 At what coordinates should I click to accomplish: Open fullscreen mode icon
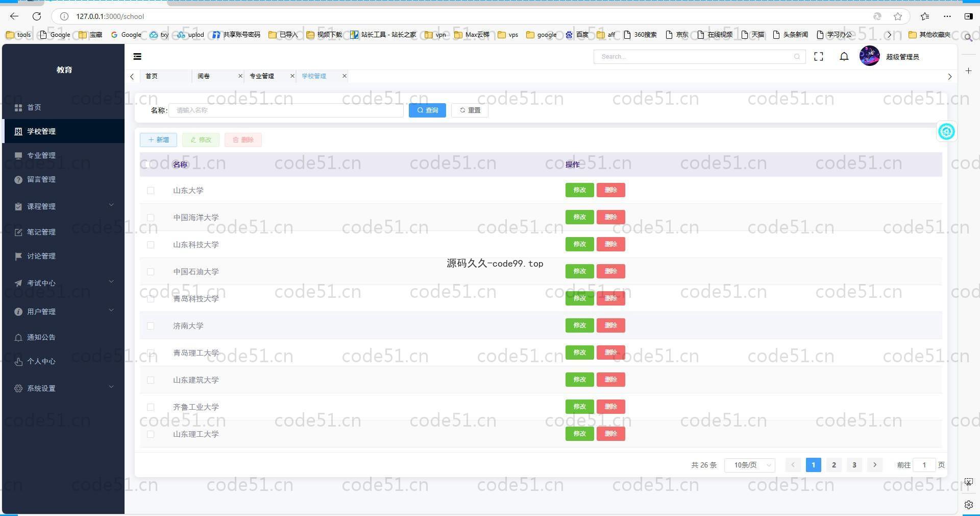pyautogui.click(x=819, y=57)
